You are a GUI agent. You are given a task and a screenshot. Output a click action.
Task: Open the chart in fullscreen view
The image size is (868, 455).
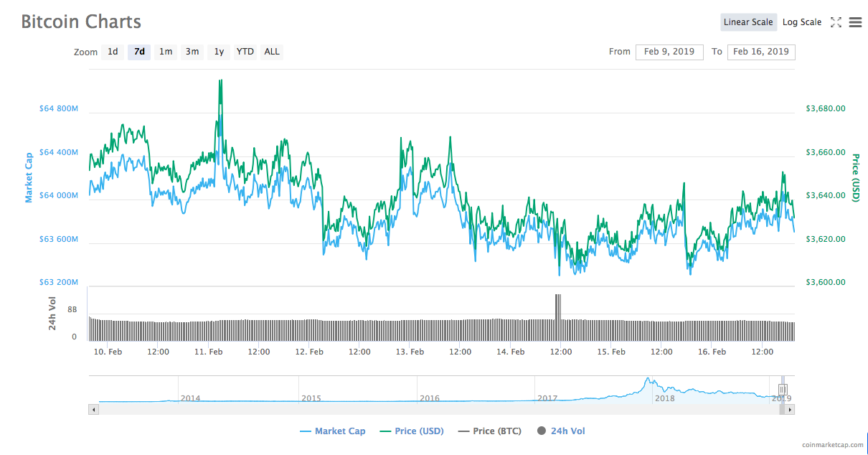click(x=836, y=22)
